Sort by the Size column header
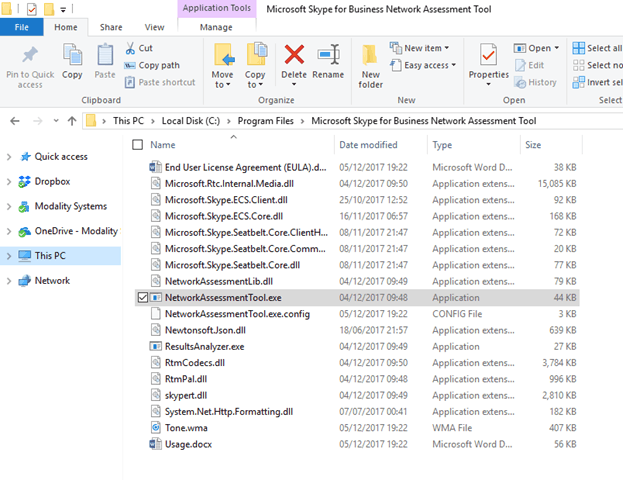623x480 pixels. (533, 145)
